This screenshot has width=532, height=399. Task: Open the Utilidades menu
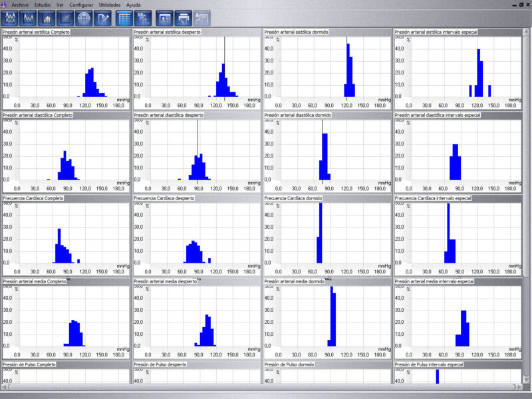pyautogui.click(x=110, y=4)
